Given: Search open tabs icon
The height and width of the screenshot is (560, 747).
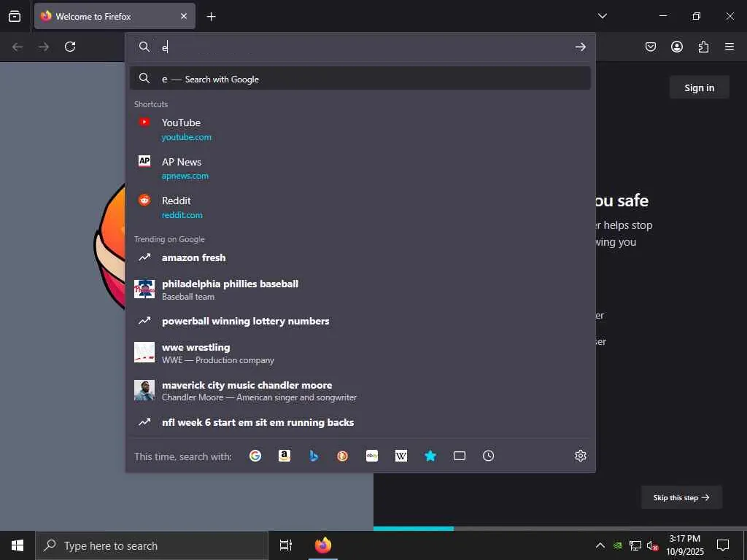Looking at the screenshot, I should (460, 456).
